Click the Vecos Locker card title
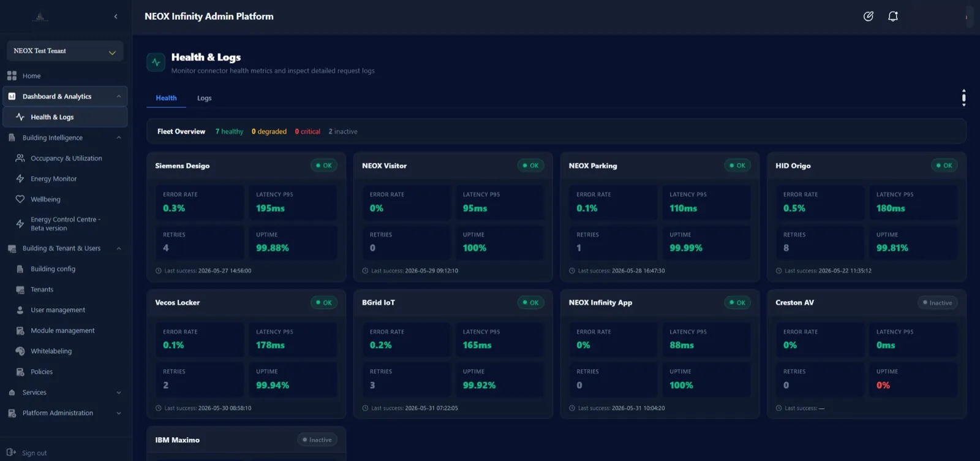Viewport: 980px width, 461px height. 178,303
